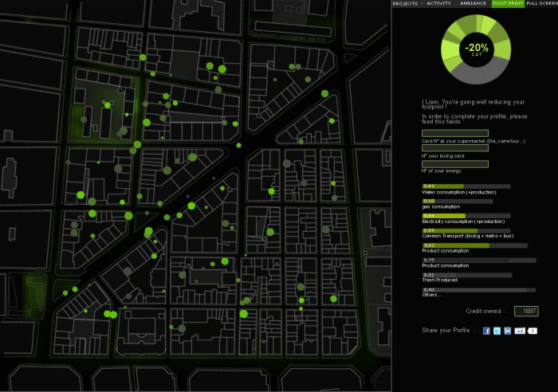Select the Foot Print tab

(508, 3)
